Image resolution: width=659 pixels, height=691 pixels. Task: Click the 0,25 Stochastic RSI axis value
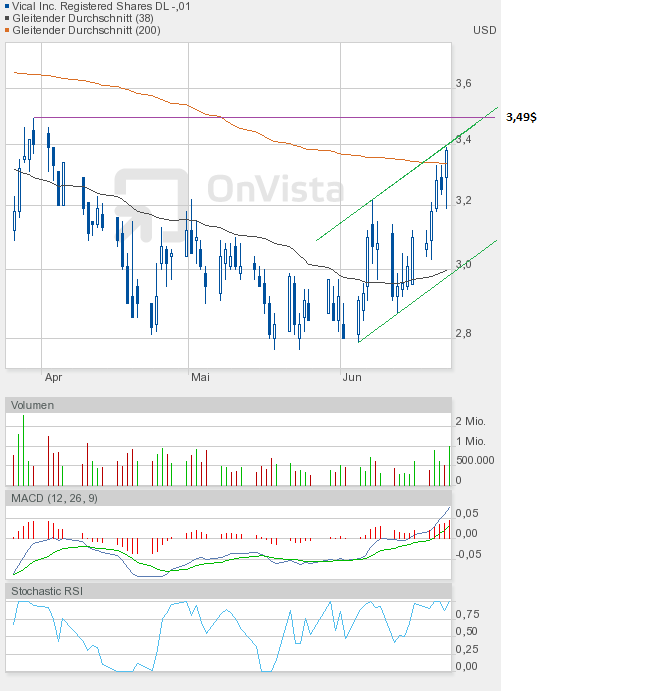[x=467, y=649]
